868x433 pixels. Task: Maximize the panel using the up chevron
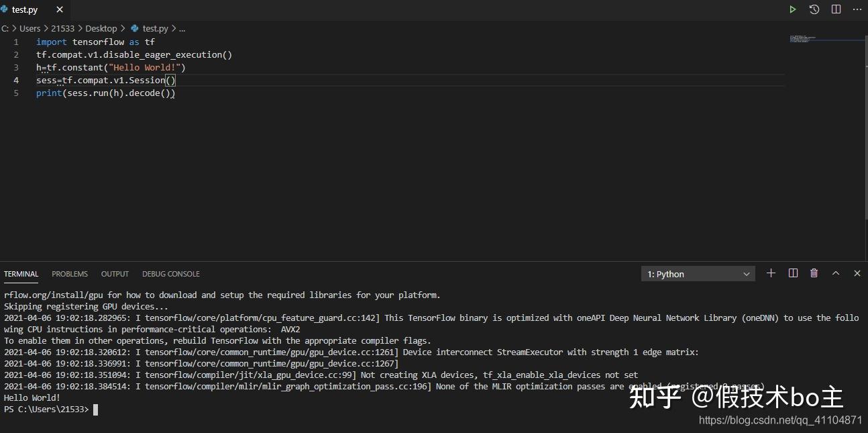click(836, 273)
